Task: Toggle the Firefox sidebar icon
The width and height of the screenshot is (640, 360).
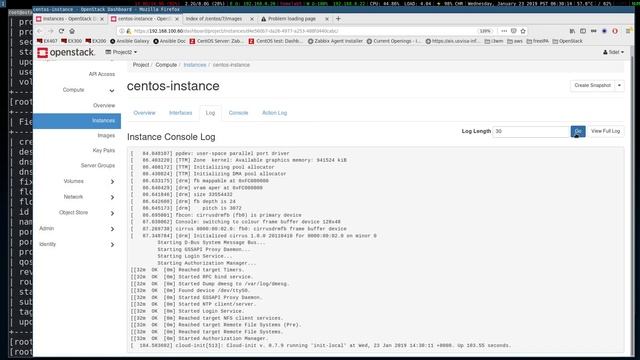Action: 583,31
